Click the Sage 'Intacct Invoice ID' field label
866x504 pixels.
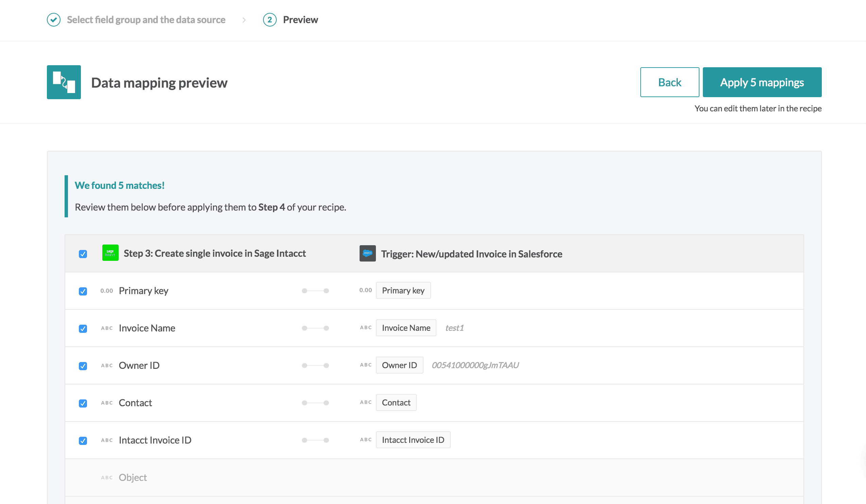click(x=155, y=440)
